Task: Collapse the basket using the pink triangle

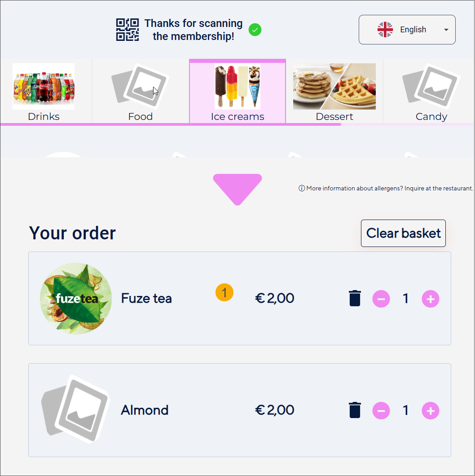Action: point(237,189)
